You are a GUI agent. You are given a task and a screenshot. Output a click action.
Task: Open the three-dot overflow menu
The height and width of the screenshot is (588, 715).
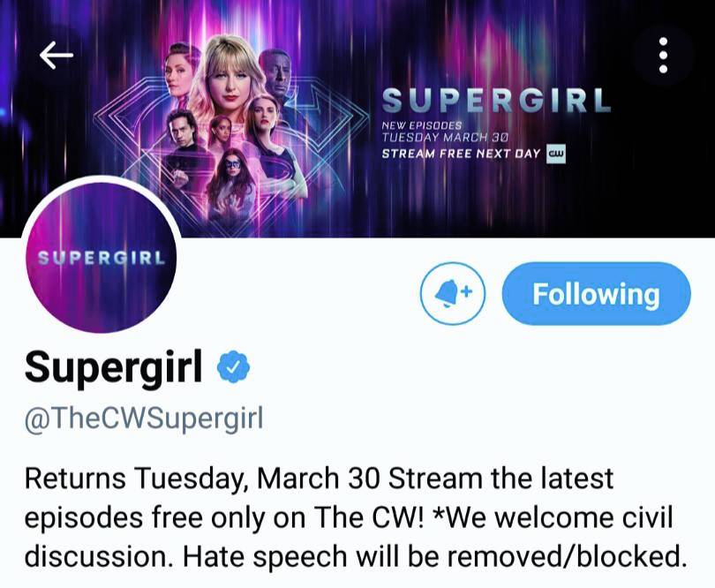(x=664, y=56)
